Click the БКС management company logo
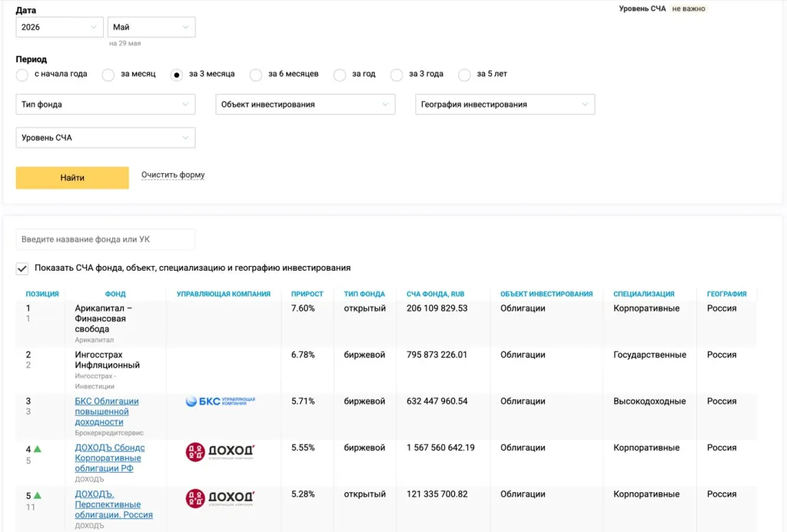Screen dimensions: 787x532 pyautogui.click(x=221, y=401)
